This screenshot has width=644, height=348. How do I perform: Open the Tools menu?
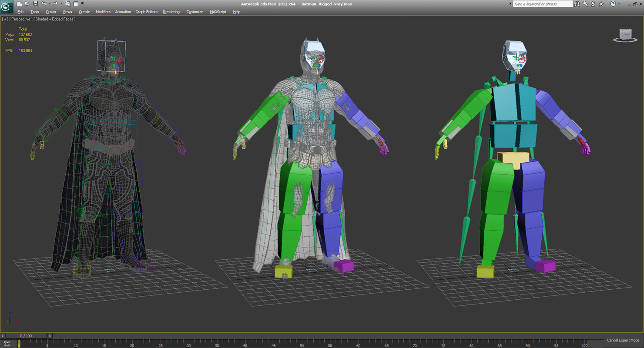click(35, 12)
